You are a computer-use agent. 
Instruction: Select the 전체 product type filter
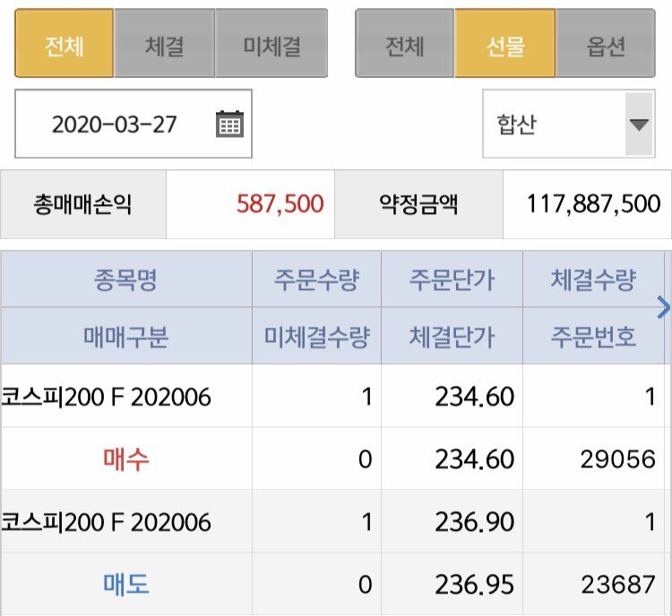[x=405, y=44]
